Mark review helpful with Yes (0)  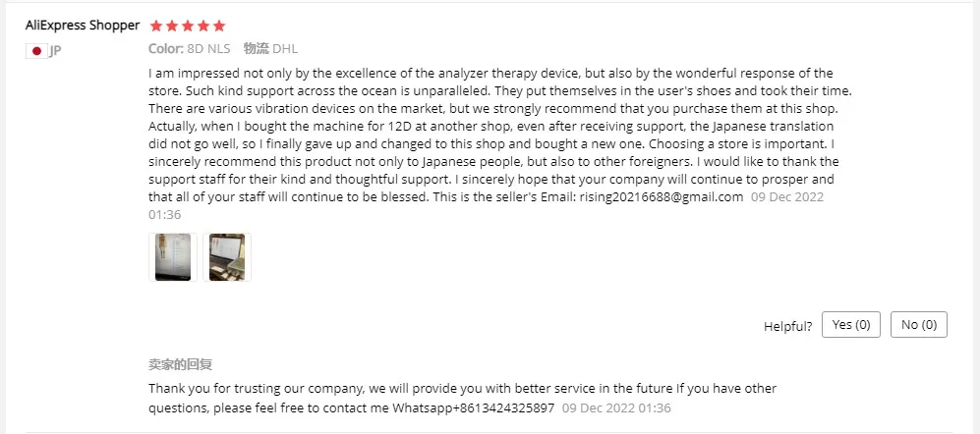point(850,325)
